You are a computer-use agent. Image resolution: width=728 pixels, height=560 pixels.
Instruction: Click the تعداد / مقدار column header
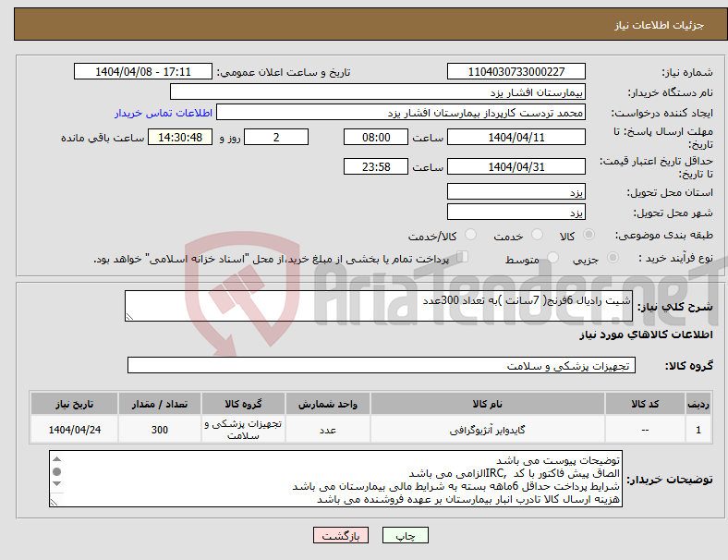159,404
